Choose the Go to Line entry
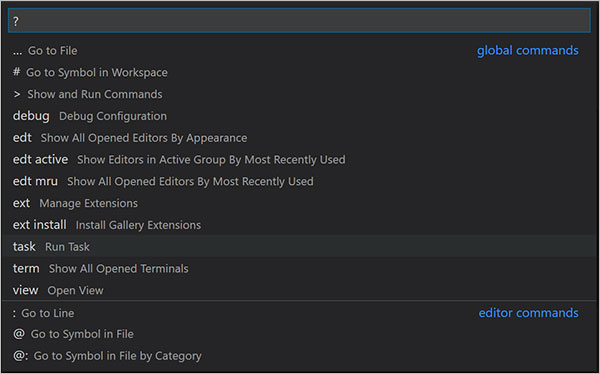Image resolution: width=600 pixels, height=374 pixels. [299, 313]
